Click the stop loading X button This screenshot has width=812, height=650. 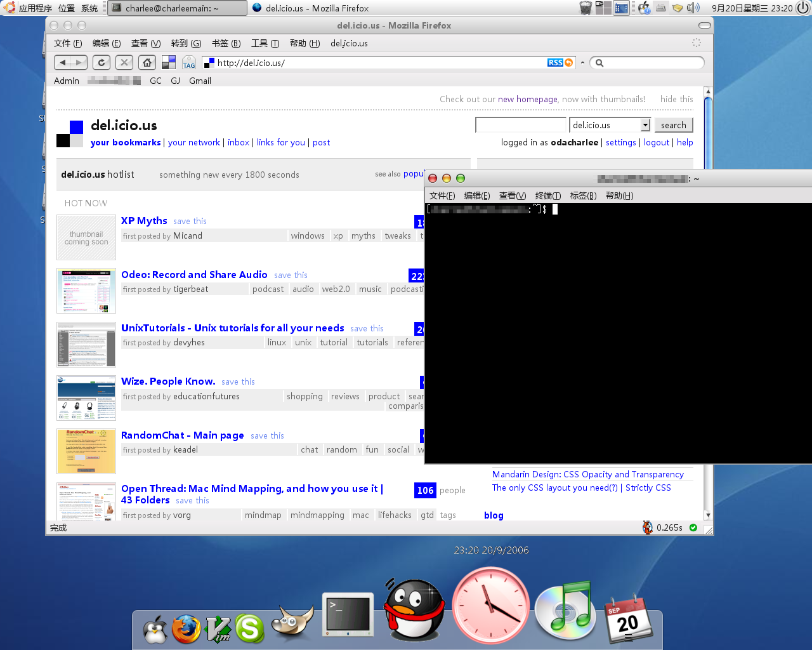(x=124, y=62)
